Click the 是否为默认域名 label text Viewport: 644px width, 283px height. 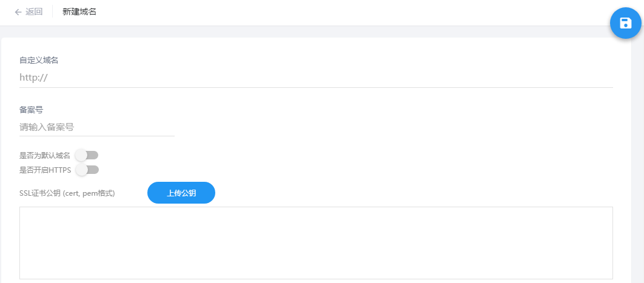45,156
